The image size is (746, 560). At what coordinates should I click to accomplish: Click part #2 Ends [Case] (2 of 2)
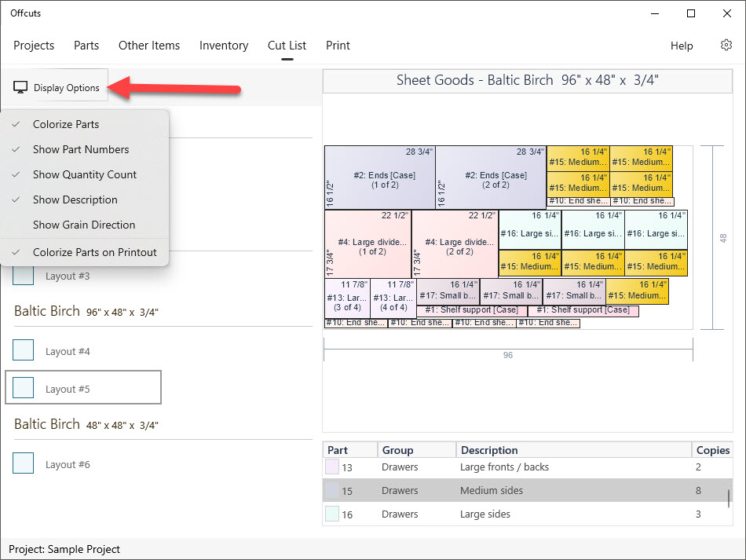tap(491, 178)
